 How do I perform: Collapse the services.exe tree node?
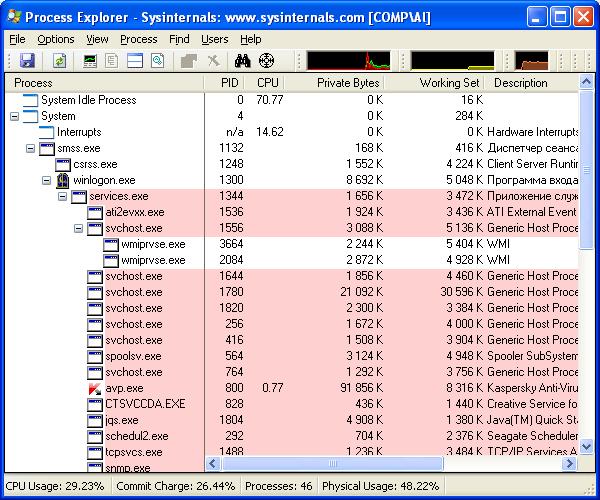62,196
